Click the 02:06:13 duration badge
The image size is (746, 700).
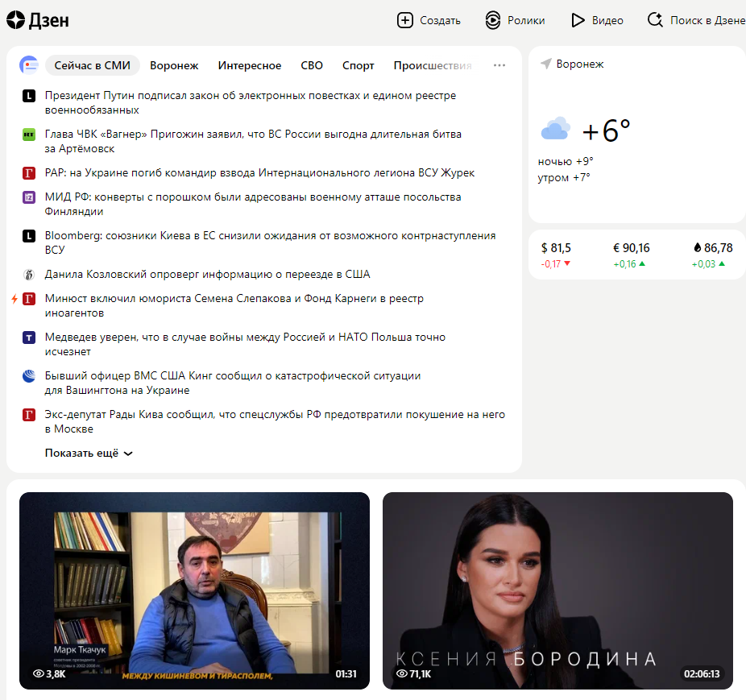(702, 674)
